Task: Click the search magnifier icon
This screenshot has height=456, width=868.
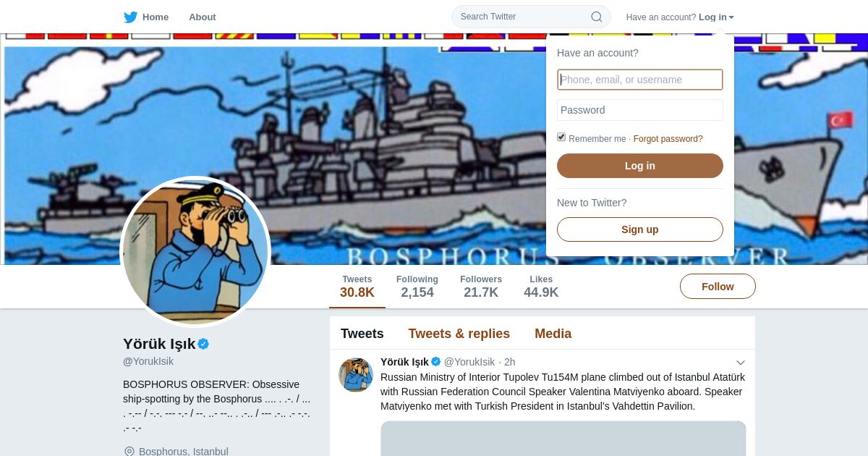Action: point(597,17)
